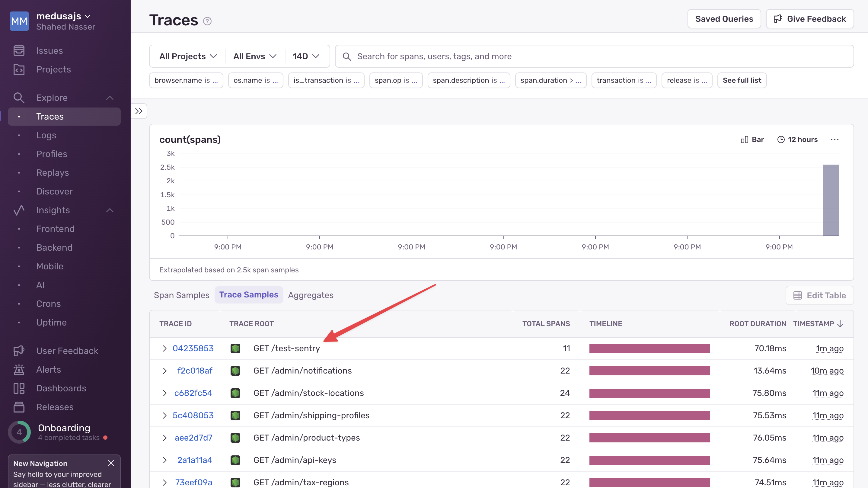Open Saved Queries
Screen dimensions: 868x488
point(724,18)
